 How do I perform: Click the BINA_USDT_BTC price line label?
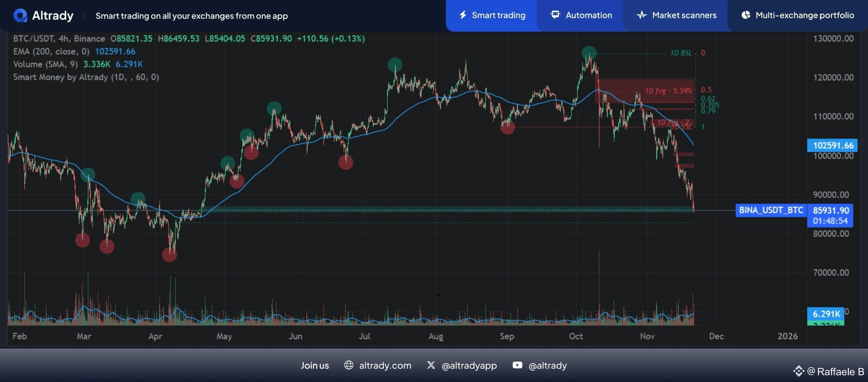click(771, 210)
